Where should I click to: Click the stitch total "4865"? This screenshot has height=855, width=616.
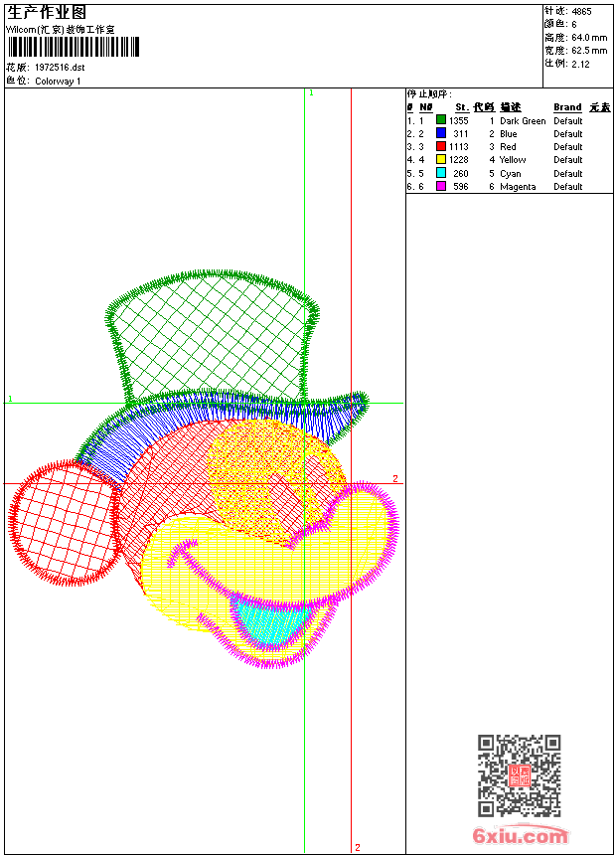[x=581, y=11]
